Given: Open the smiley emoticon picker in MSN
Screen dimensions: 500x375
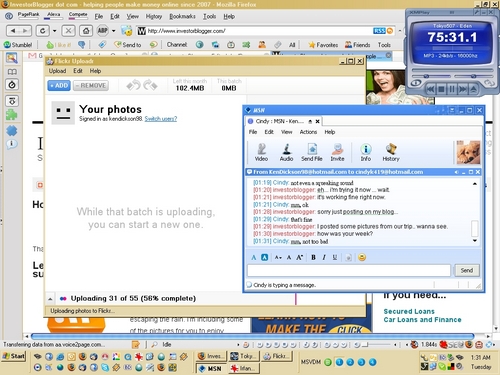Looking at the screenshot, I should pos(362,257).
